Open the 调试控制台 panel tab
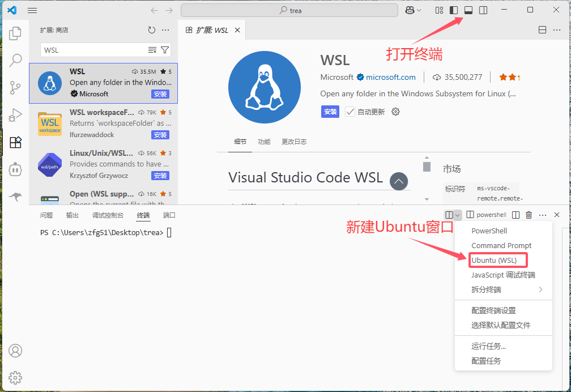Image resolution: width=571 pixels, height=392 pixels. (x=108, y=215)
